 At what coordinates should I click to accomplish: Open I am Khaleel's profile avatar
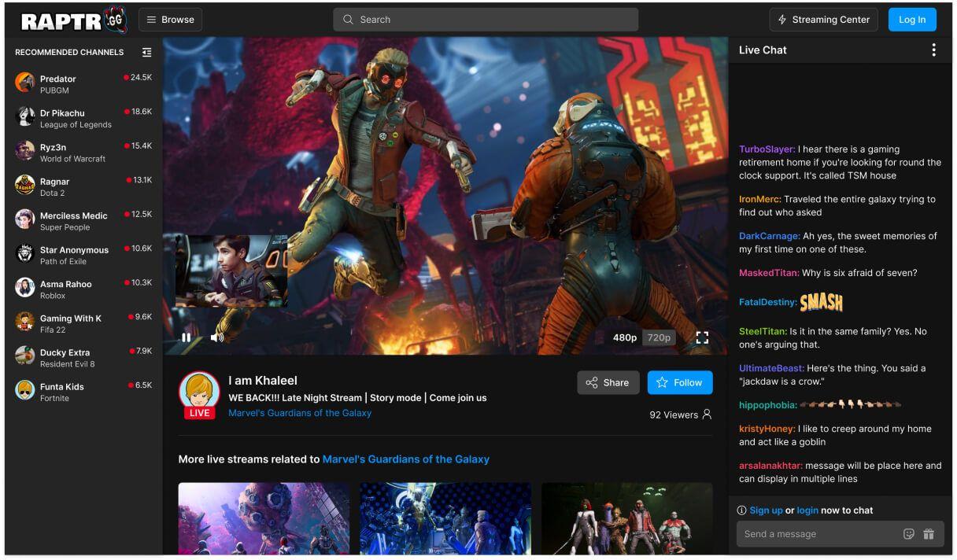[x=199, y=390]
